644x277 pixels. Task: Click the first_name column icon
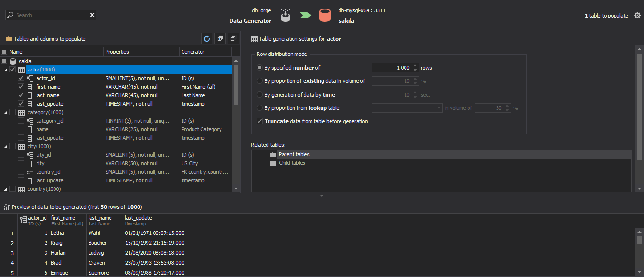click(x=30, y=87)
